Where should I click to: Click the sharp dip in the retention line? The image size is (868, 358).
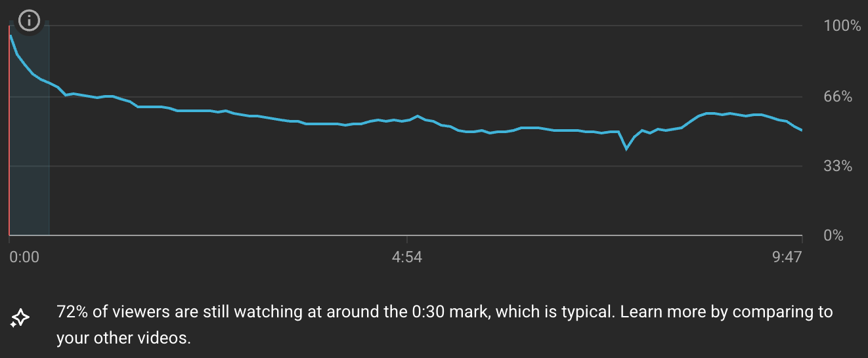[626, 149]
